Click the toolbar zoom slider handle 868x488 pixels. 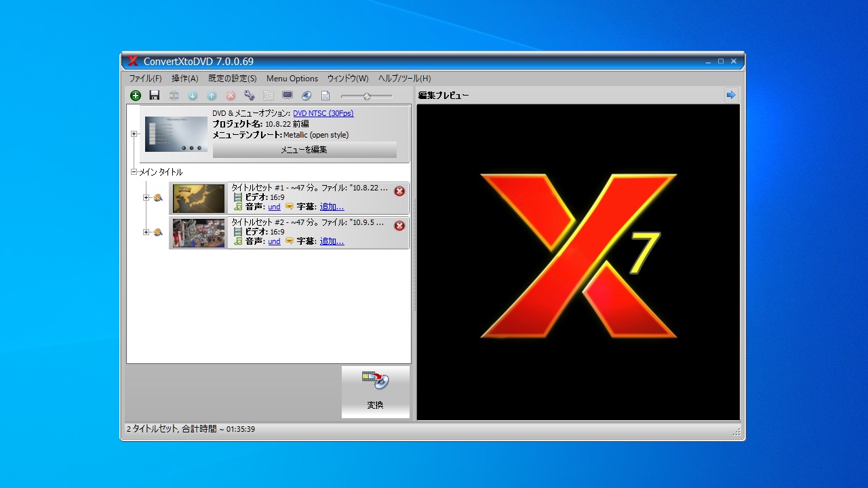click(367, 96)
